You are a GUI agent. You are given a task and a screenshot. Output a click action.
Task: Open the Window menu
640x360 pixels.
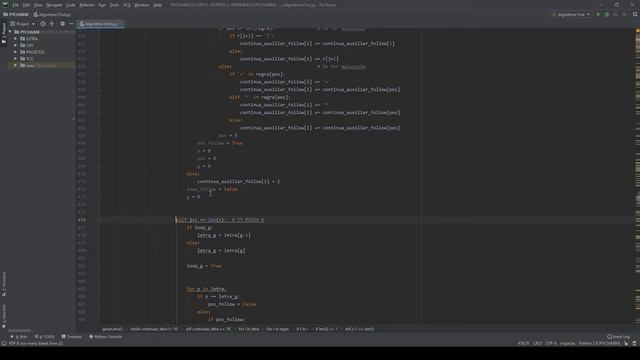[142, 5]
